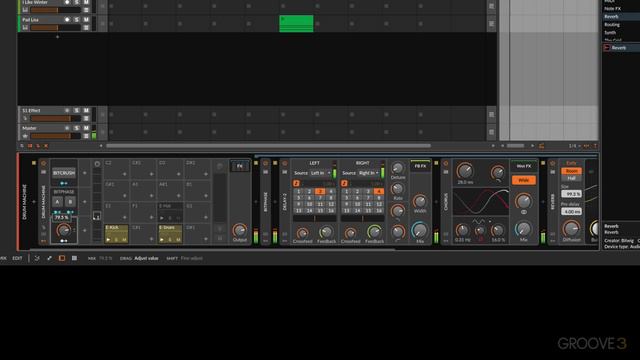Click the Pad Lisa volume slider

[x=56, y=27]
